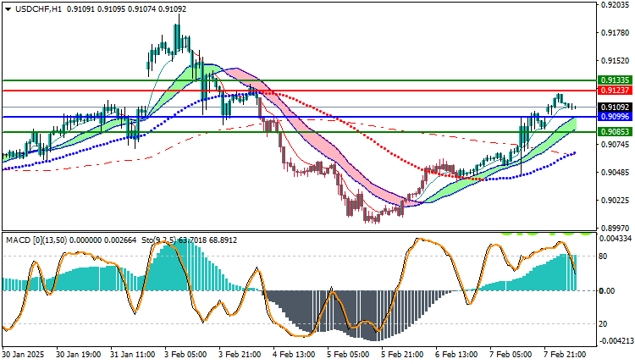Click the 0.90485 price axis value
Viewport: 635px width, 364px height.
coord(616,173)
